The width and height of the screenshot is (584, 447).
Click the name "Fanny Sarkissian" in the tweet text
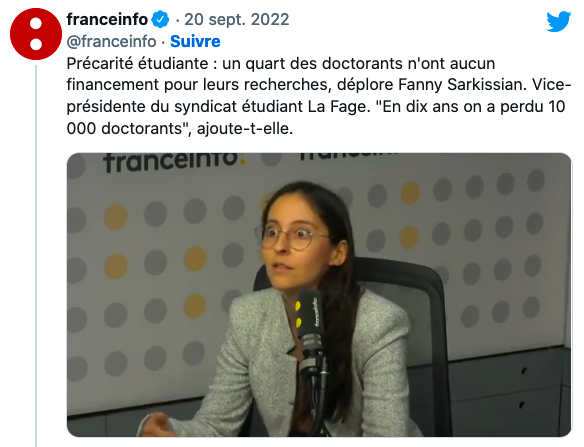(461, 85)
